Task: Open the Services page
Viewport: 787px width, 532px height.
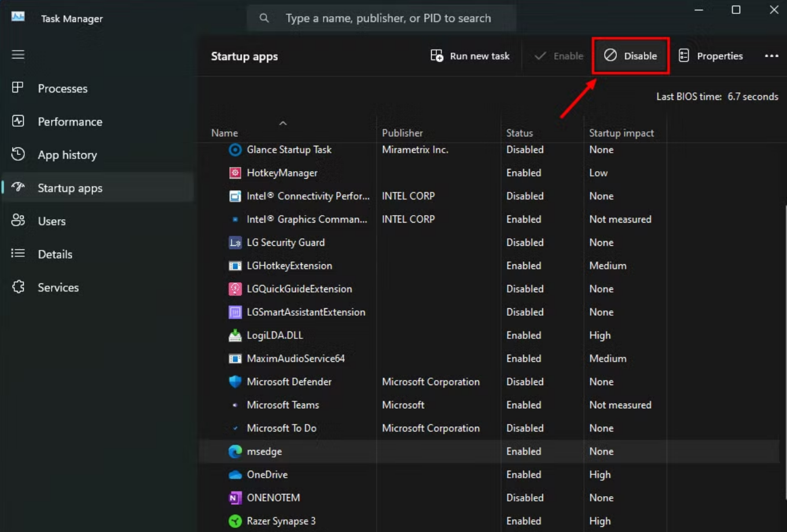Action: [98, 287]
